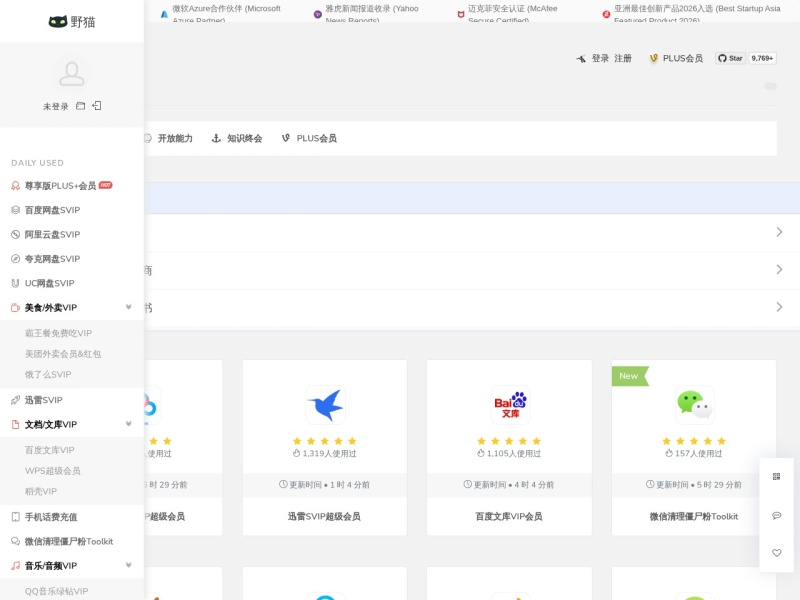Image resolution: width=800 pixels, height=600 pixels.
Task: Click the 百度网盘SVIP layers icon
Action: click(15, 210)
